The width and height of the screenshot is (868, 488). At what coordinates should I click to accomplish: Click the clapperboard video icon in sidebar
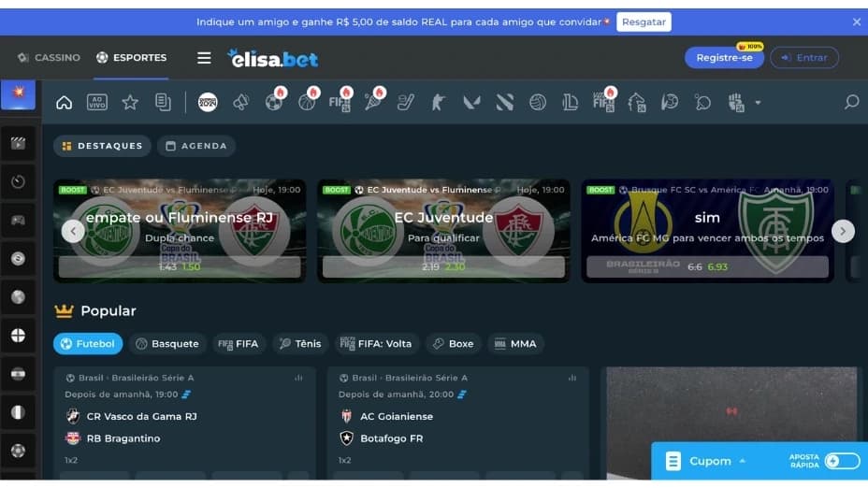pyautogui.click(x=19, y=144)
